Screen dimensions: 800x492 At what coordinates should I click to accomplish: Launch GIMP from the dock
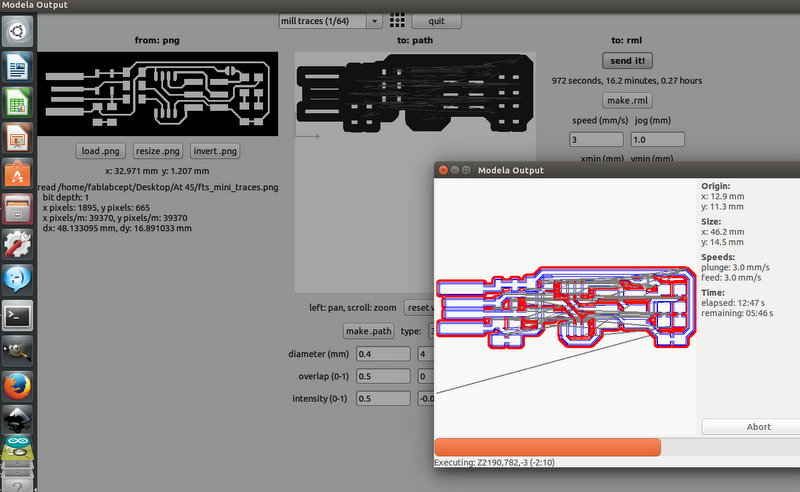coord(18,351)
